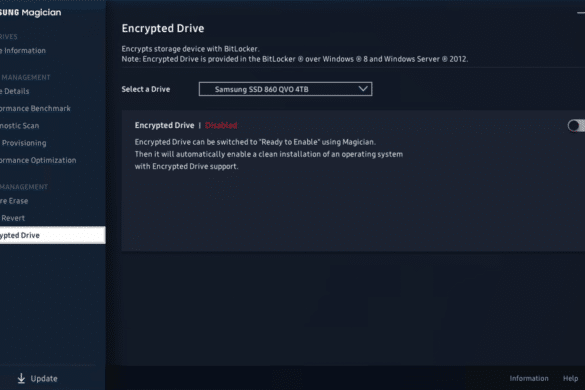Open the Select a Drive dropdown
This screenshot has width=585, height=390.
(285, 89)
